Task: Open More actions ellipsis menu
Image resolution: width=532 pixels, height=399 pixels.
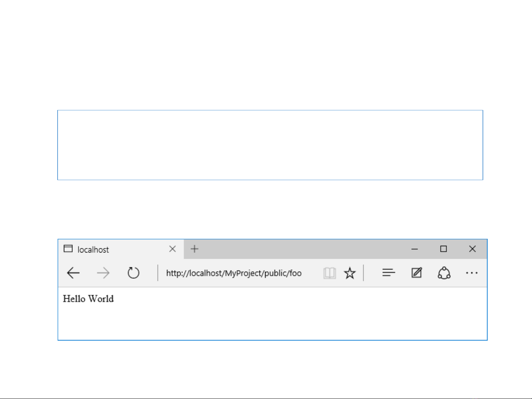Action: 472,273
